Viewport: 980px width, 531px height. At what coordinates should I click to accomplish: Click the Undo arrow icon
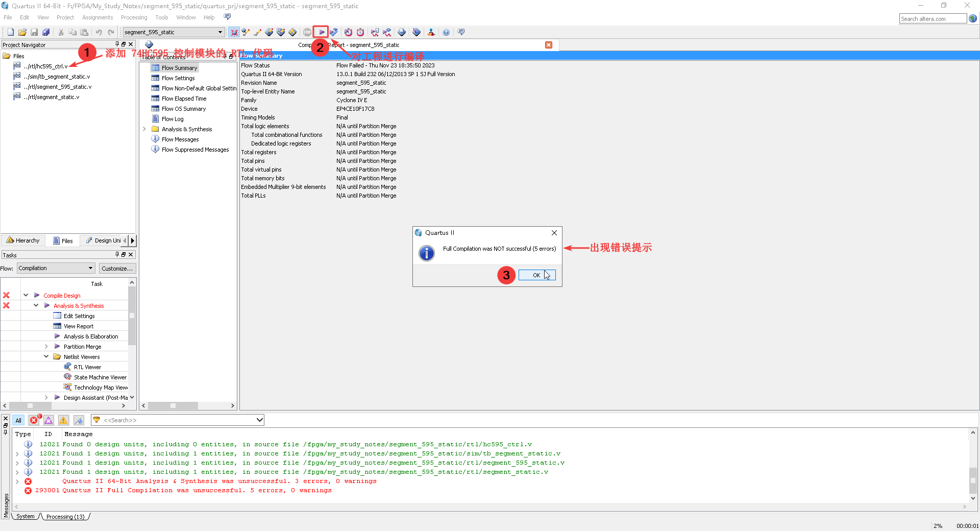pos(99,32)
